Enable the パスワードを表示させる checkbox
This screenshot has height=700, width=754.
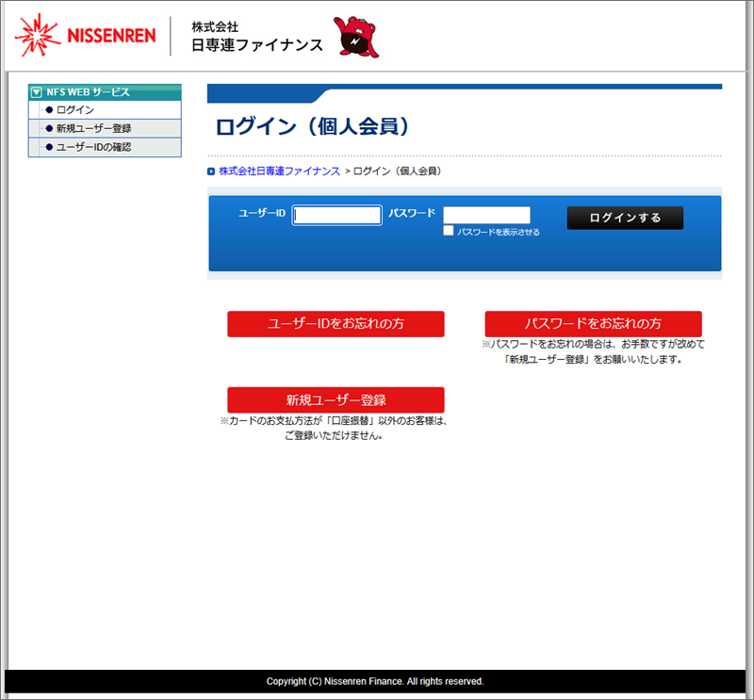pyautogui.click(x=449, y=231)
